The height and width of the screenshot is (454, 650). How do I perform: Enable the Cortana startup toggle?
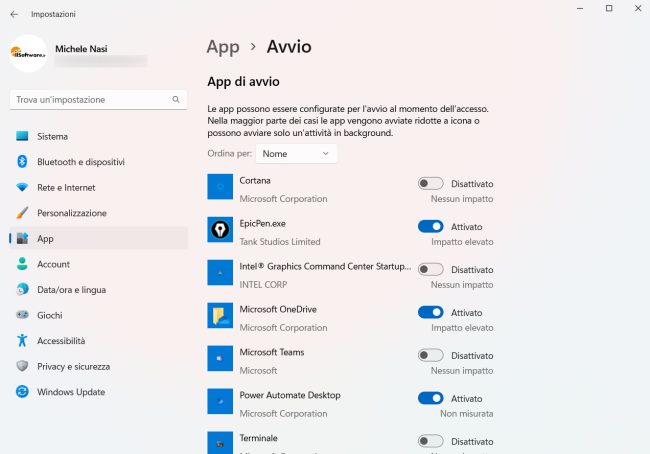click(x=430, y=184)
